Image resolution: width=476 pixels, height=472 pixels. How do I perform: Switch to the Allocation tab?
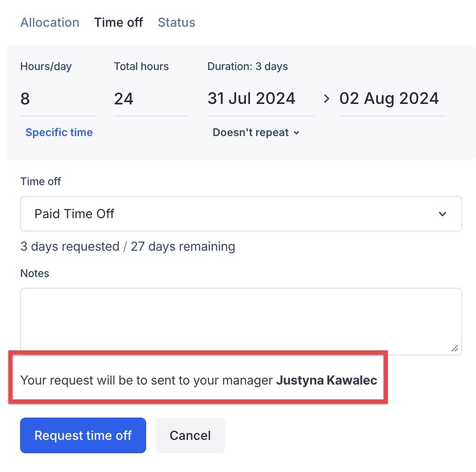click(x=49, y=22)
